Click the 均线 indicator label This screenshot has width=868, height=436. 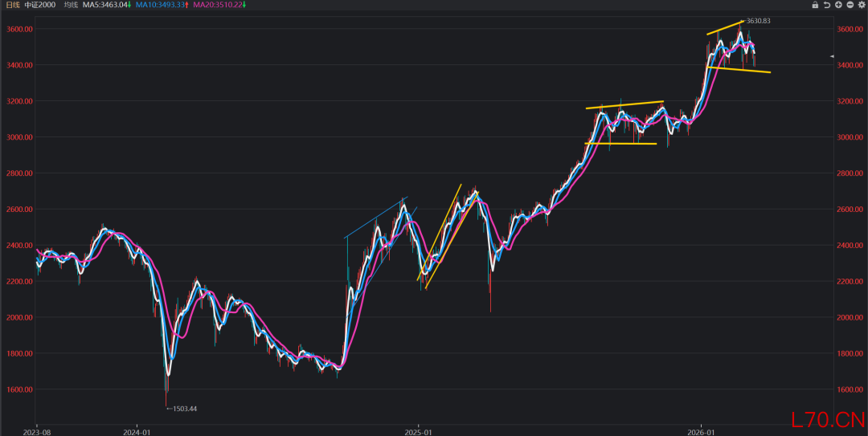pyautogui.click(x=72, y=5)
